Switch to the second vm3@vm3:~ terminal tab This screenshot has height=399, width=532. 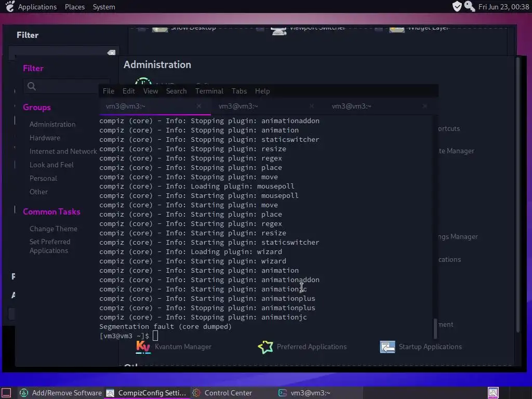point(268,106)
